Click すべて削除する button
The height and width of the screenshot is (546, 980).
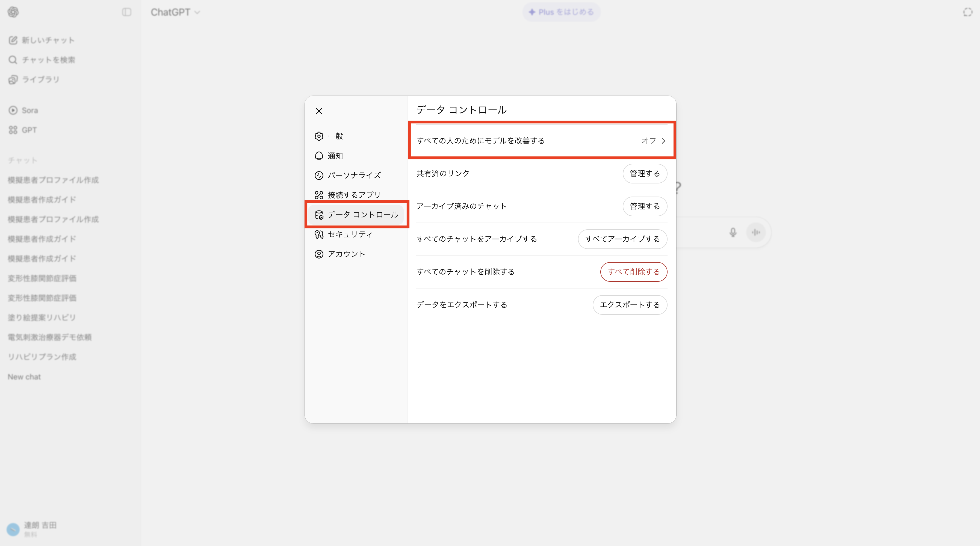click(633, 272)
